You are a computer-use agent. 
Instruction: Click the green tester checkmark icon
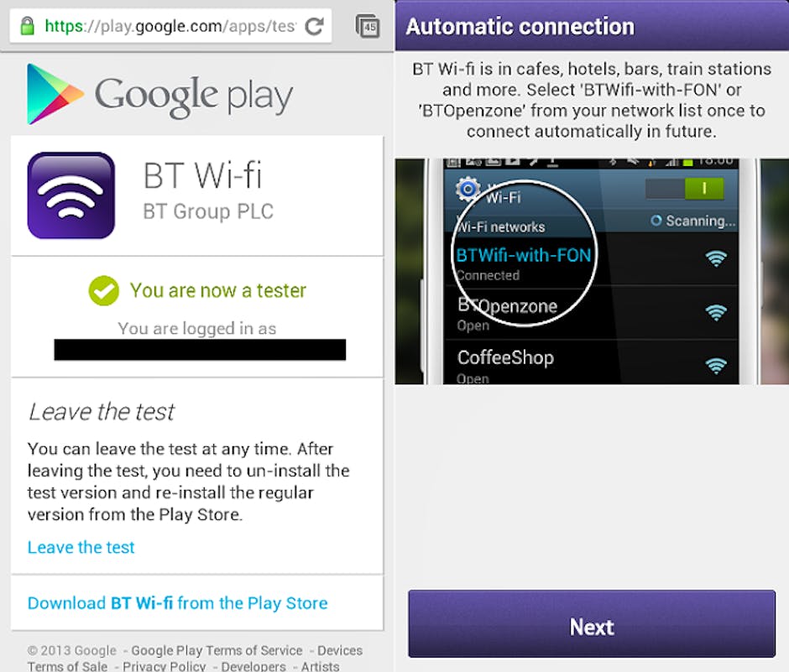tap(103, 291)
